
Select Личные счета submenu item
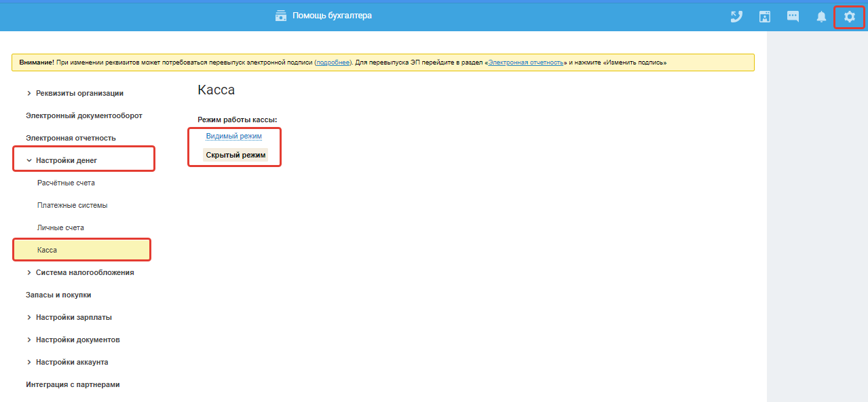pyautogui.click(x=60, y=227)
